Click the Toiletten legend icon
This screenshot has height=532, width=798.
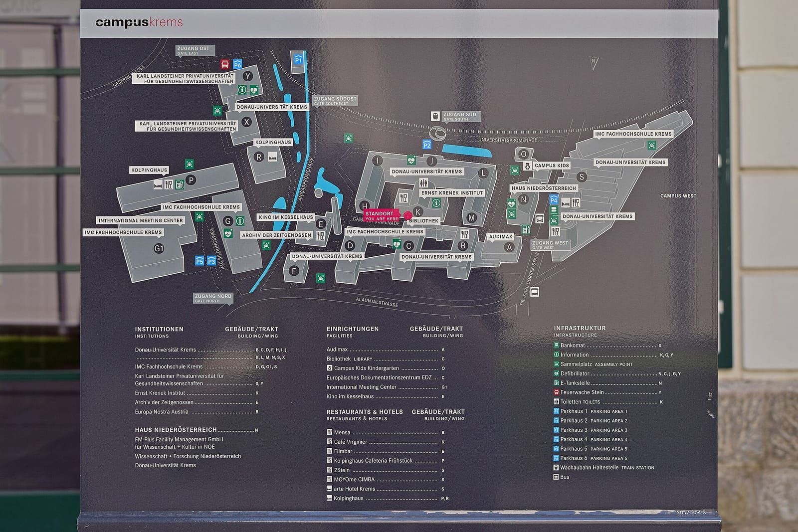tap(556, 402)
